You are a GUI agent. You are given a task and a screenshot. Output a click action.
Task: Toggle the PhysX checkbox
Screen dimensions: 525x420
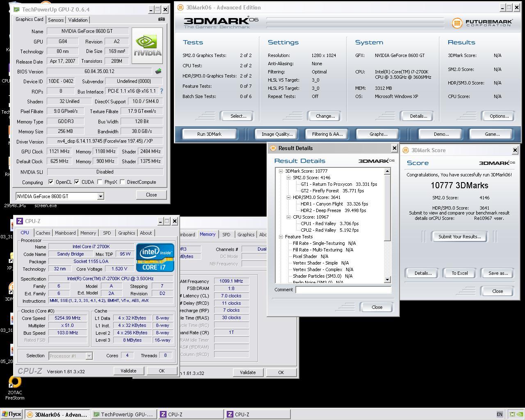(x=100, y=182)
